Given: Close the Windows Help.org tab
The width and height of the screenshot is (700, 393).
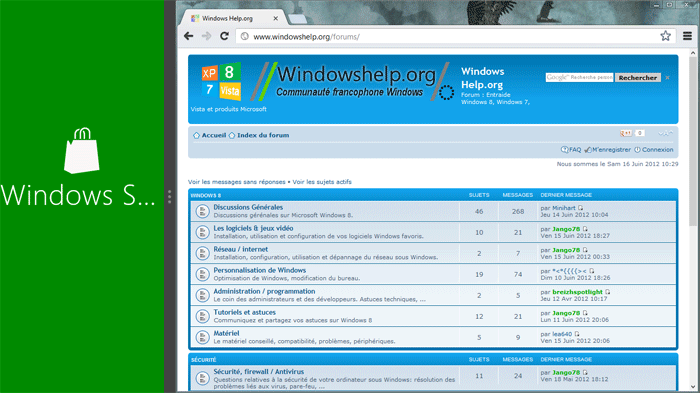Looking at the screenshot, I should coord(275,18).
